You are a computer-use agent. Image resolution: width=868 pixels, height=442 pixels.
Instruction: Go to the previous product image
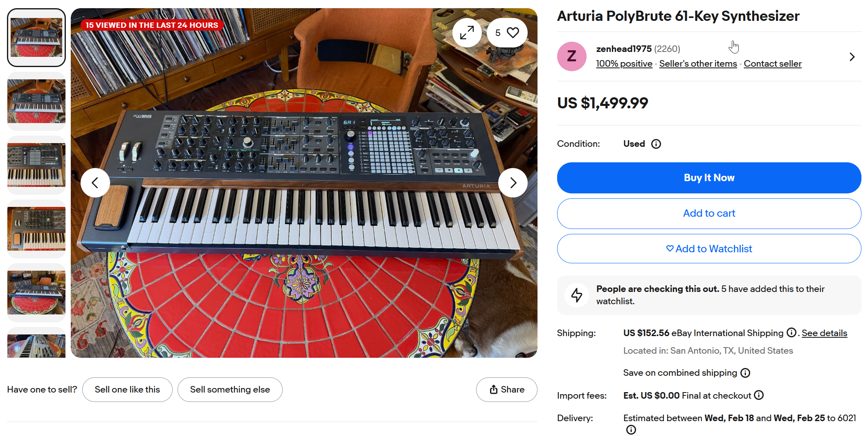[x=95, y=183]
